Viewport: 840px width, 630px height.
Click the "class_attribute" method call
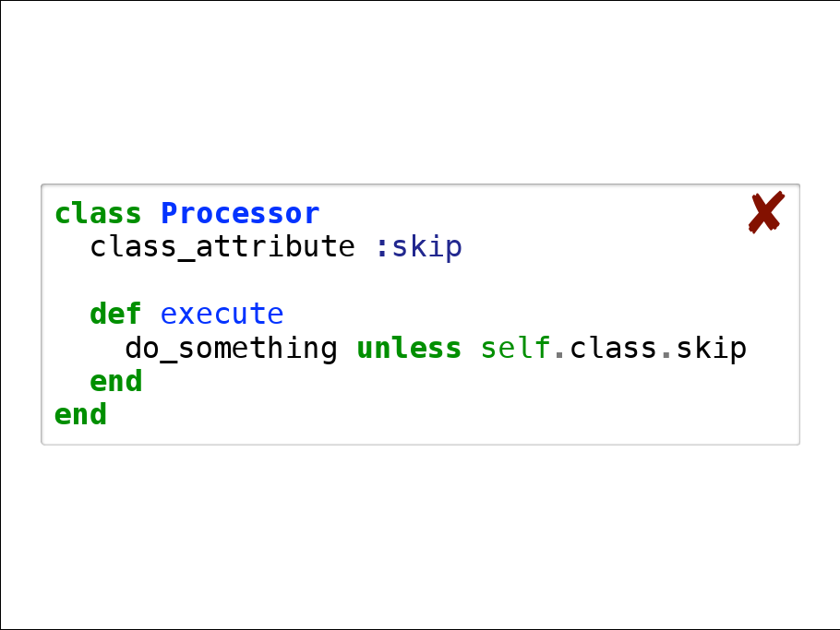click(x=222, y=247)
